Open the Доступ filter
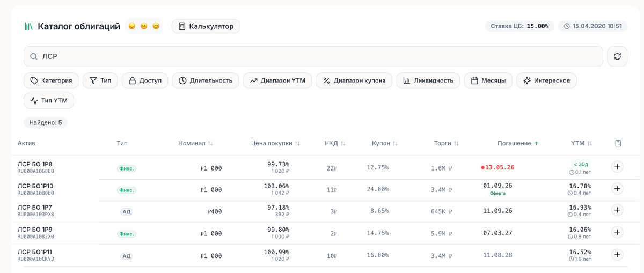Viewport: 644px width, 273px height. (x=145, y=80)
